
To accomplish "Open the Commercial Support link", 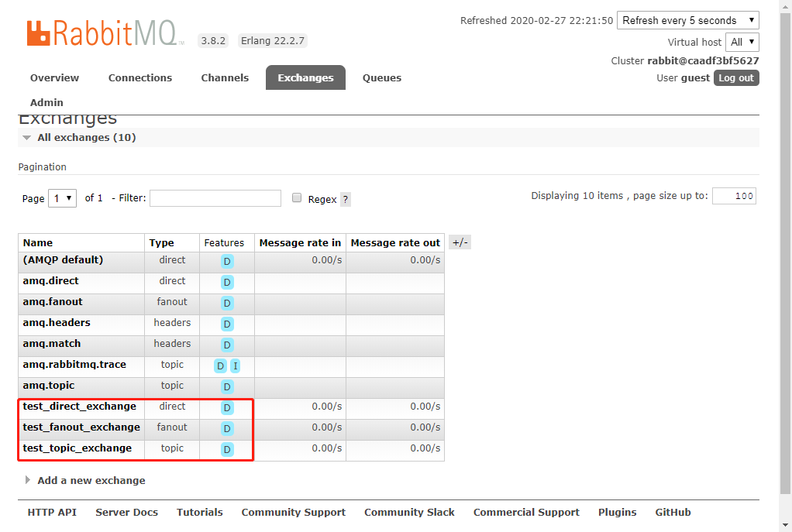I will tap(526, 513).
